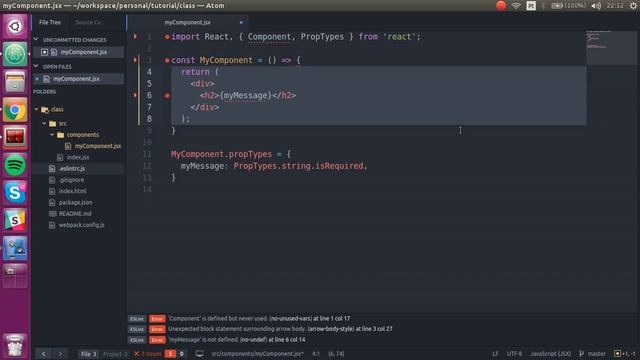Viewport: 640px width, 360px height.
Task: Open the Ubuntu Dash launcher icon
Action: [x=15, y=27]
